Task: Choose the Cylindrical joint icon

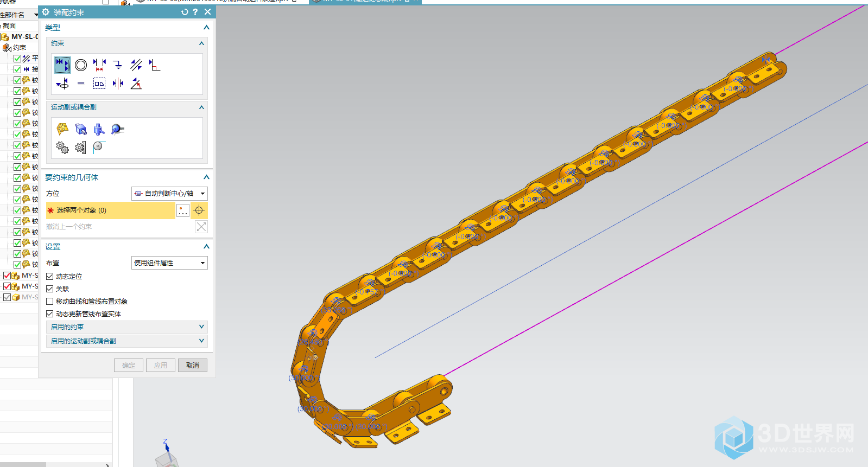Action: [99, 129]
